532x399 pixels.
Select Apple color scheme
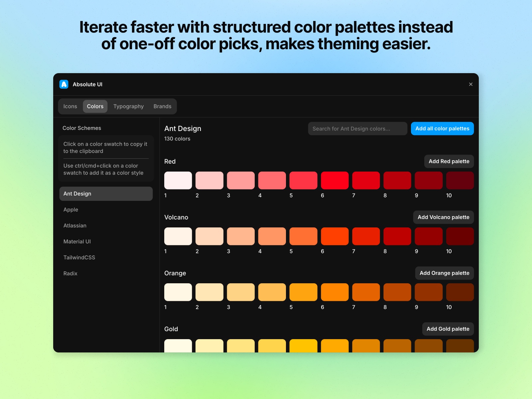point(71,209)
